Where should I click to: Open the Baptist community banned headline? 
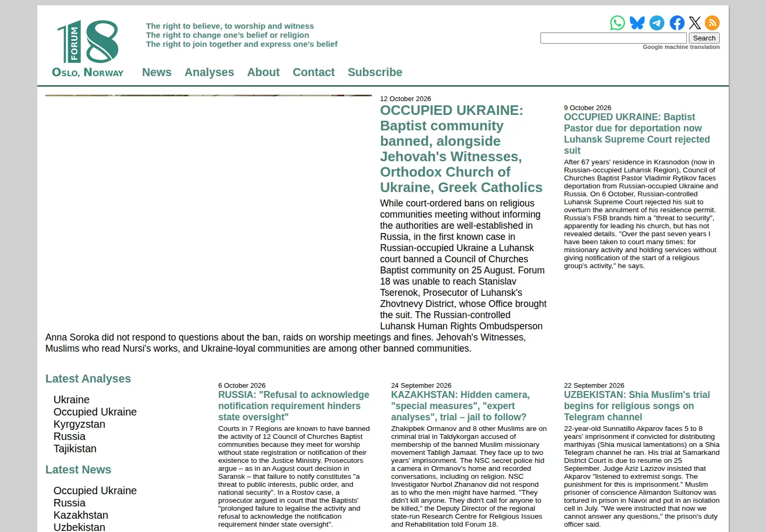(461, 149)
